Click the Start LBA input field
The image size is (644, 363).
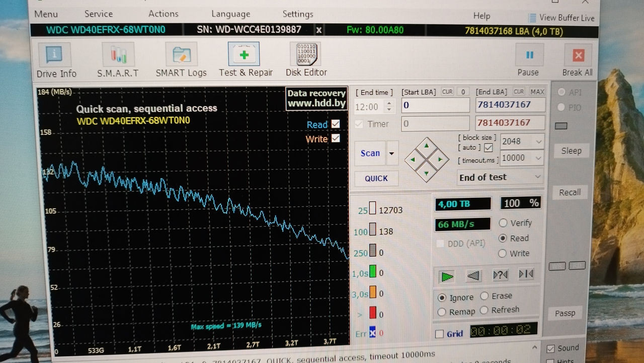[x=435, y=106]
